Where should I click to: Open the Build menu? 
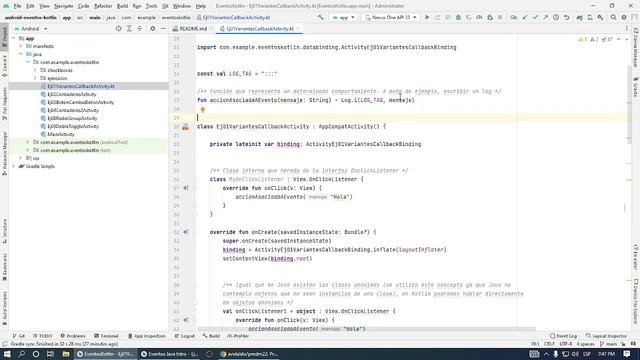[x=122, y=6]
